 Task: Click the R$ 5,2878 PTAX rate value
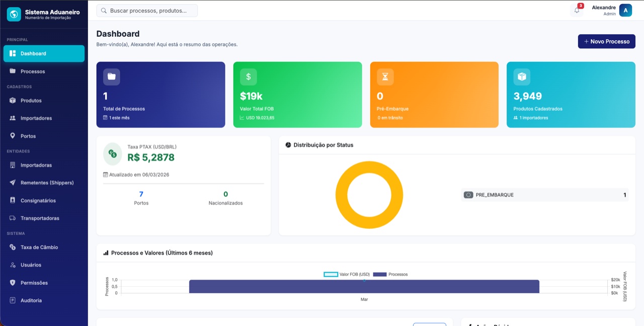[151, 158]
